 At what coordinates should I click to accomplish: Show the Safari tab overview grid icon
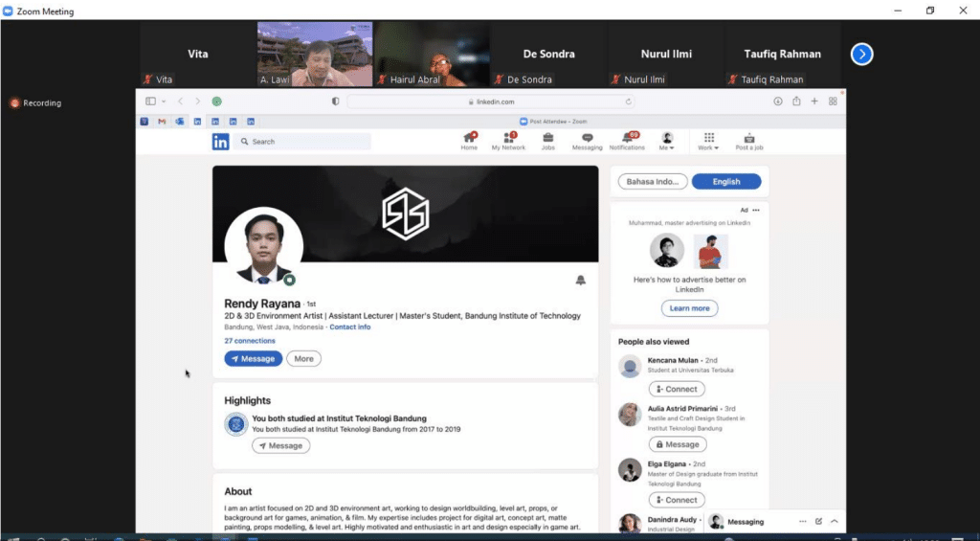[833, 101]
